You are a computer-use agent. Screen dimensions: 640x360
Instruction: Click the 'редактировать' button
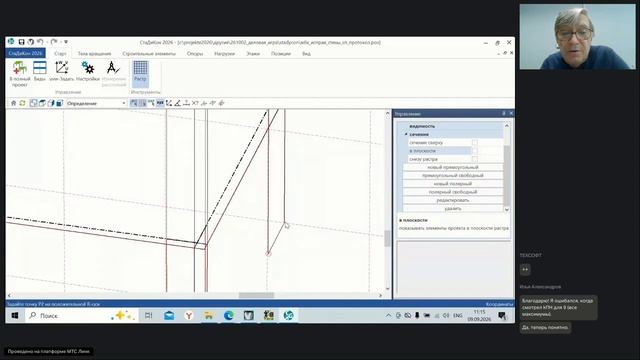tap(453, 200)
